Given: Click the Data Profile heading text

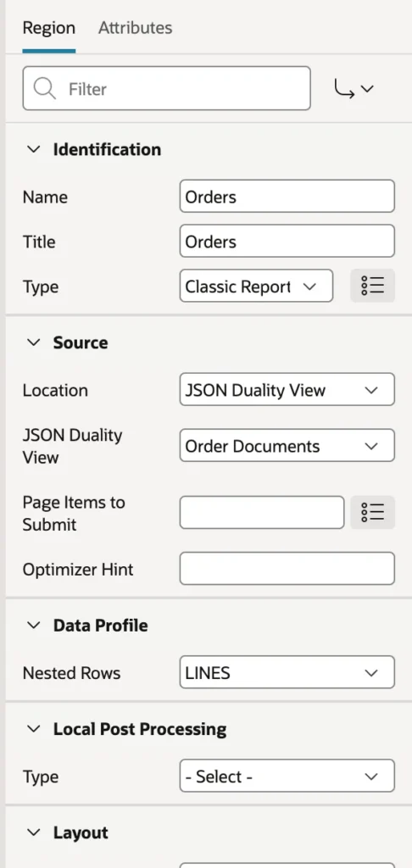Looking at the screenshot, I should [100, 626].
